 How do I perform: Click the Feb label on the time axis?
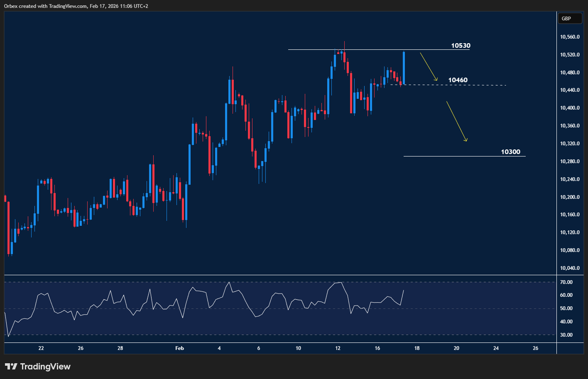click(179, 348)
